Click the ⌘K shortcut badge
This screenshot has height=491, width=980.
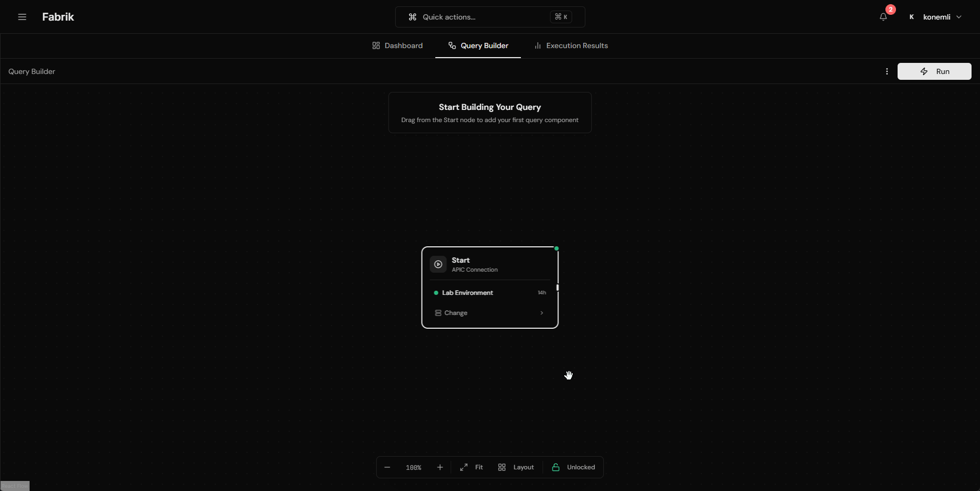[561, 17]
